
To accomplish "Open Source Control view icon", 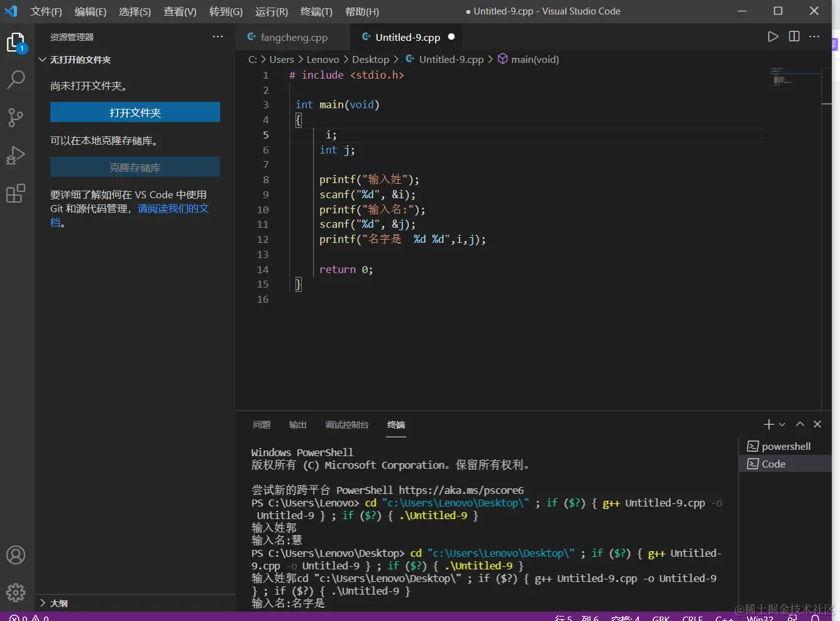I will tap(16, 117).
